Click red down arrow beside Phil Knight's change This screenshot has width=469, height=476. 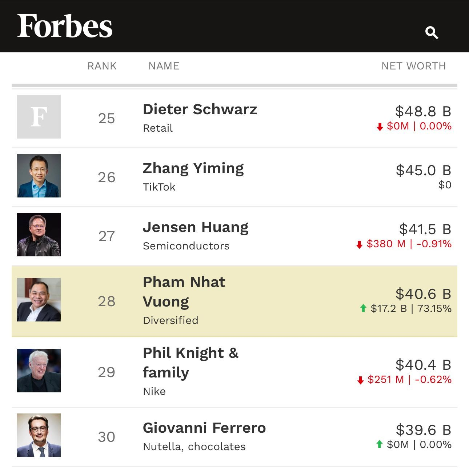(x=361, y=380)
